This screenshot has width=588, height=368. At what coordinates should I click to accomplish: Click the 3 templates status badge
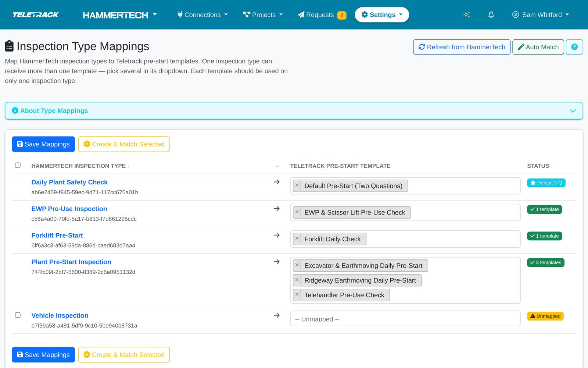(x=545, y=262)
